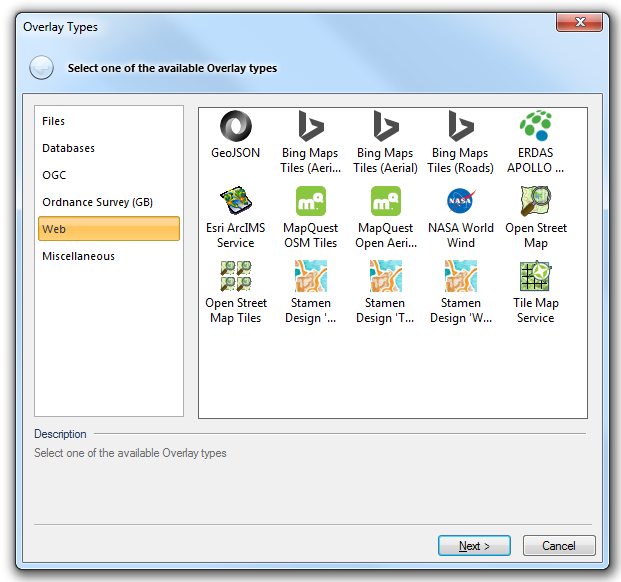Go back using the round arrow button
The width and height of the screenshot is (621, 582).
(41, 68)
